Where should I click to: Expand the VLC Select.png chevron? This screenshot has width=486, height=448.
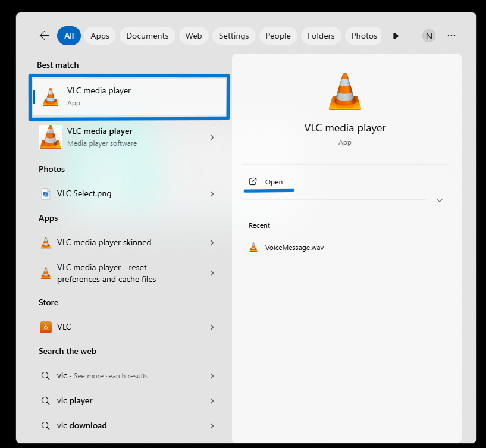click(212, 194)
